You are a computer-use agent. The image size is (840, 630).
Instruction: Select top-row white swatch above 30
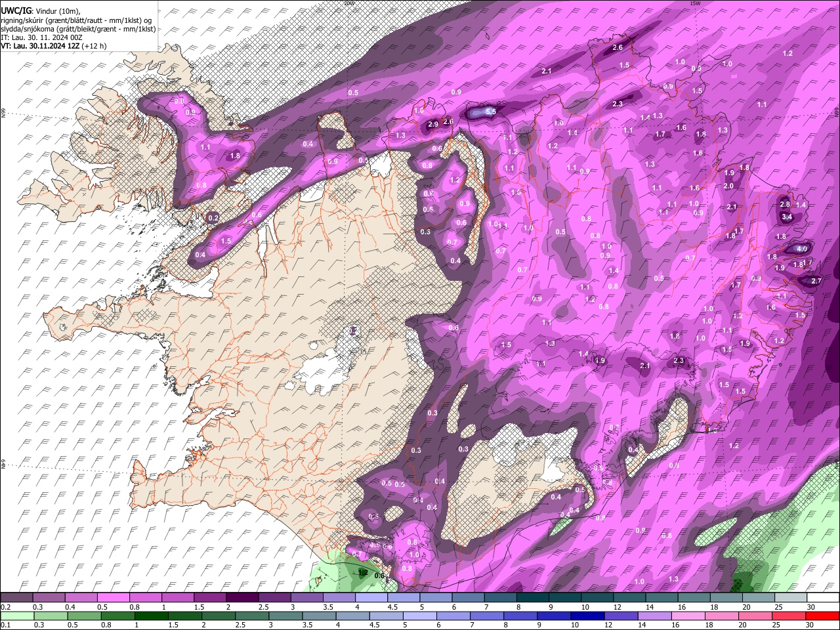point(823,598)
